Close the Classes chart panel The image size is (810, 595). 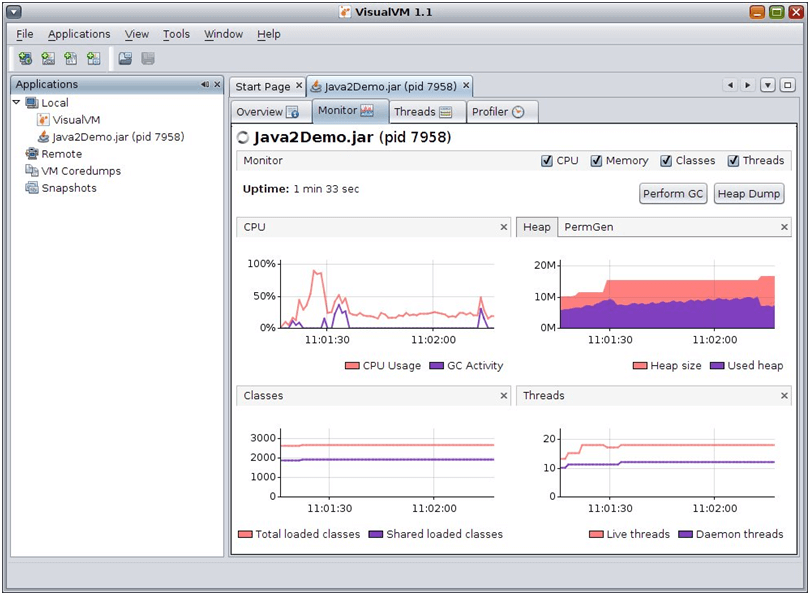504,396
